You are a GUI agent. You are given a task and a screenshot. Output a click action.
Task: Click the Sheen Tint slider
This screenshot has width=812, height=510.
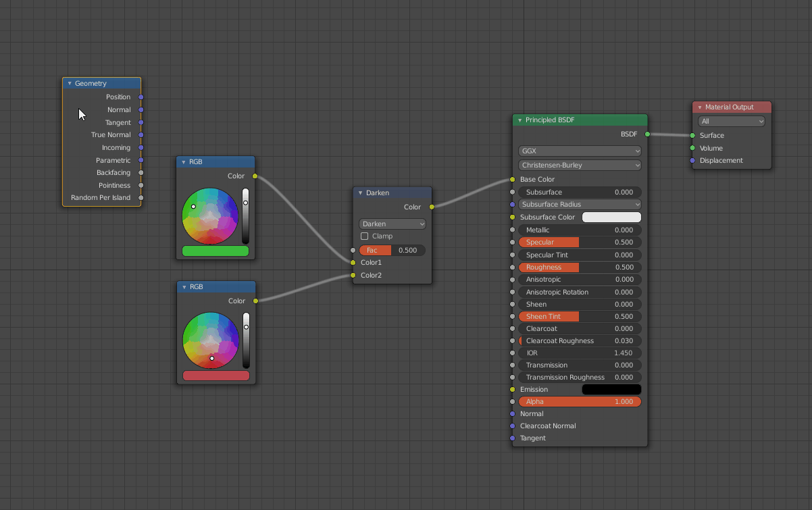tap(580, 317)
